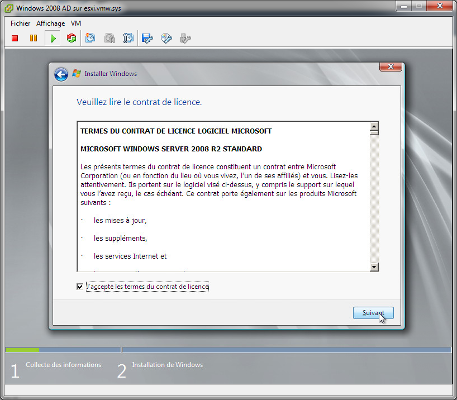Click the blue back arrow in installer
This screenshot has width=457, height=400.
coord(61,74)
